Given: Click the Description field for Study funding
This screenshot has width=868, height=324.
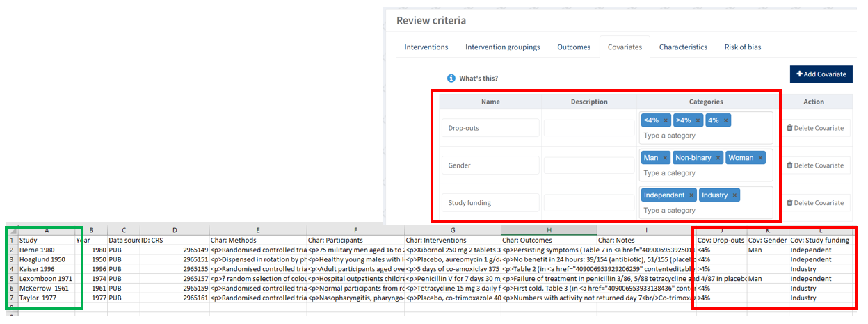Looking at the screenshot, I should pyautogui.click(x=588, y=203).
